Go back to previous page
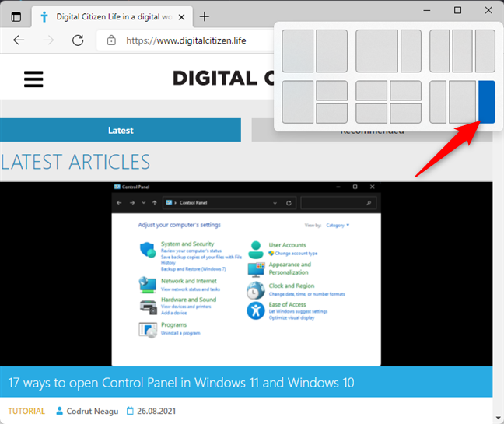504x424 pixels. click(x=19, y=40)
